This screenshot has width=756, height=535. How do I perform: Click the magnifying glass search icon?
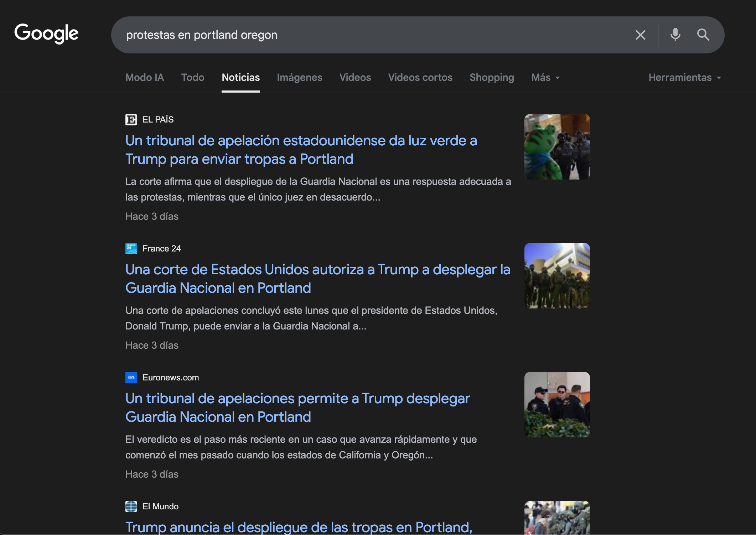703,35
